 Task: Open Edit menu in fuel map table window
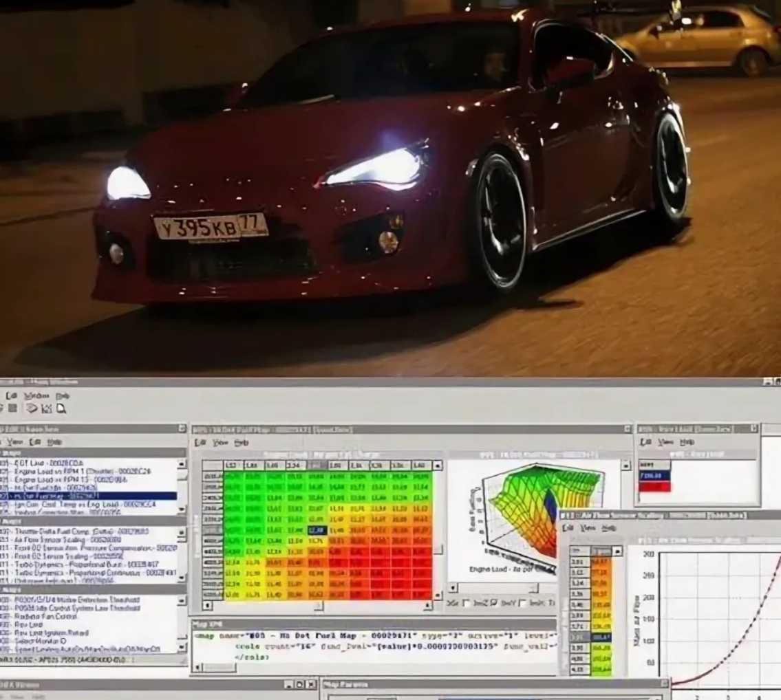click(x=200, y=442)
